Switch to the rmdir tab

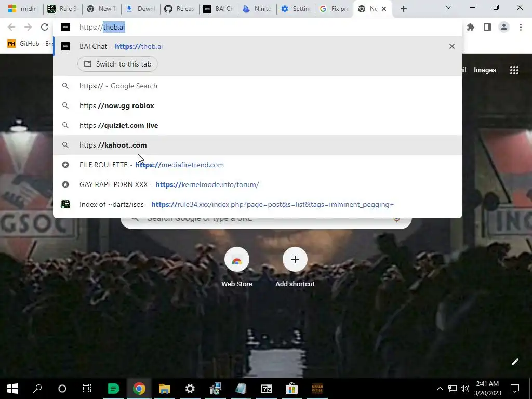(x=22, y=9)
